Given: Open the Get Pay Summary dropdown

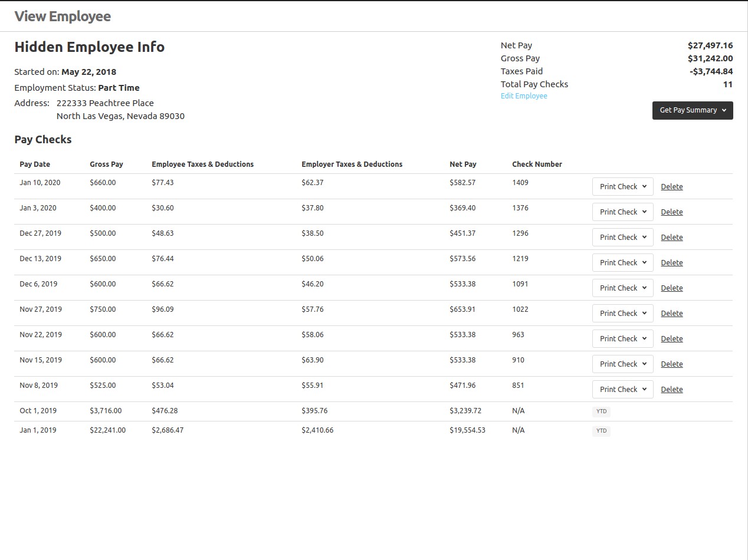Looking at the screenshot, I should coord(692,110).
